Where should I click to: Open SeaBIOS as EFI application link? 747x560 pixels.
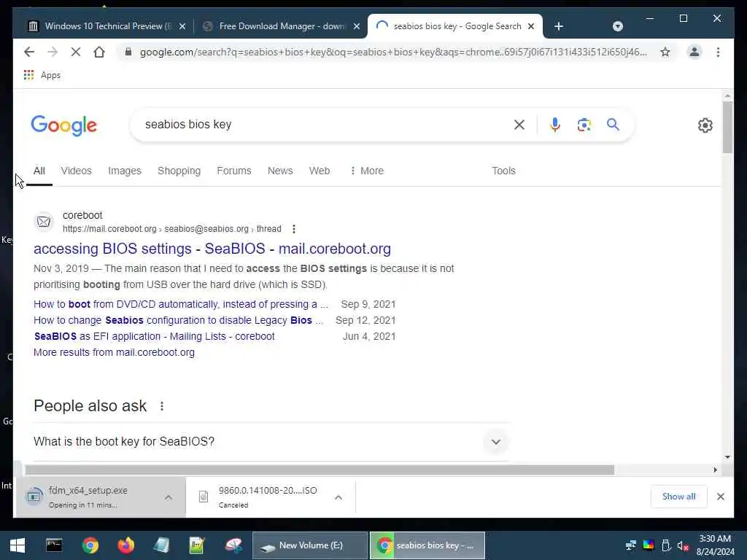154,336
